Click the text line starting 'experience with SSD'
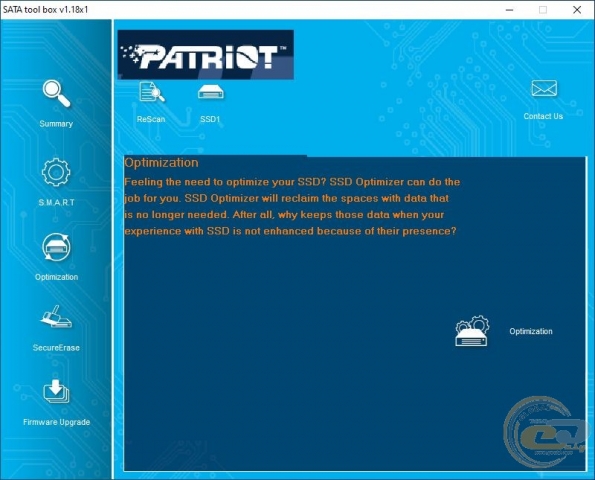 click(290, 231)
